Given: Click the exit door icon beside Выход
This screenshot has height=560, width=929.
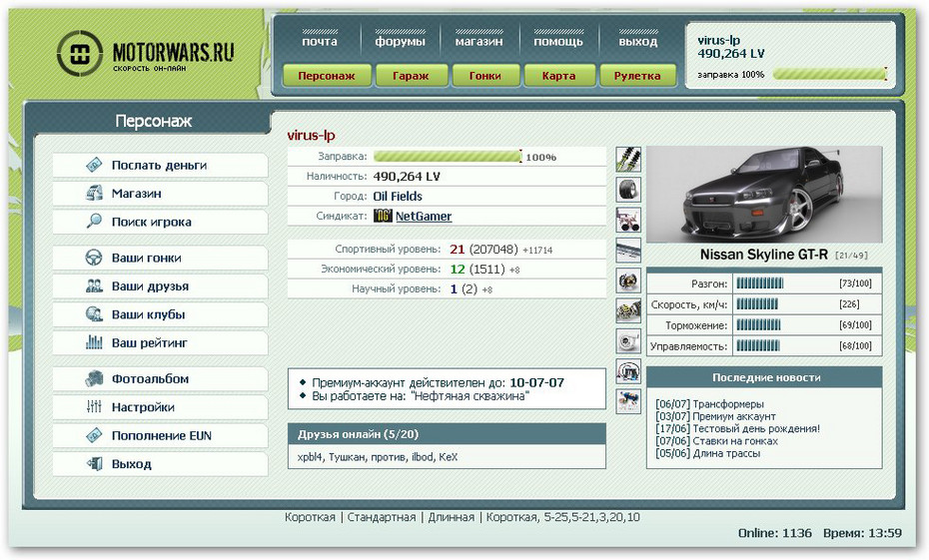Looking at the screenshot, I should click(x=94, y=463).
